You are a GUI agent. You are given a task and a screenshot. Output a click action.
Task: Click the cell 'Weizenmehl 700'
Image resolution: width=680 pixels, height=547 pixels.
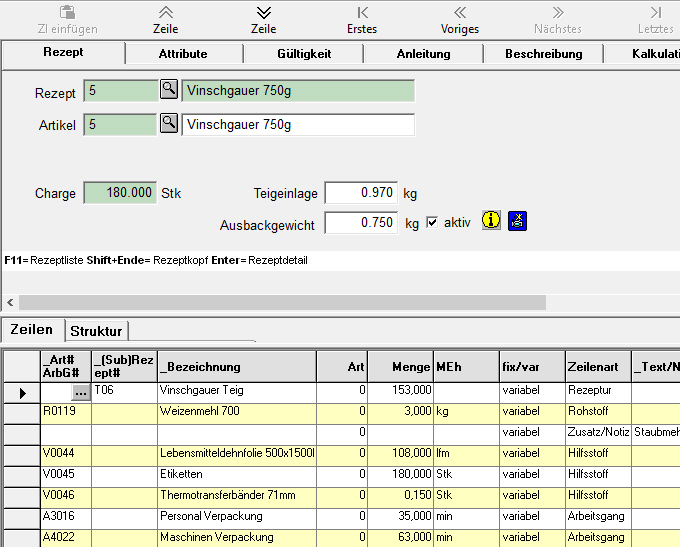pos(237,414)
